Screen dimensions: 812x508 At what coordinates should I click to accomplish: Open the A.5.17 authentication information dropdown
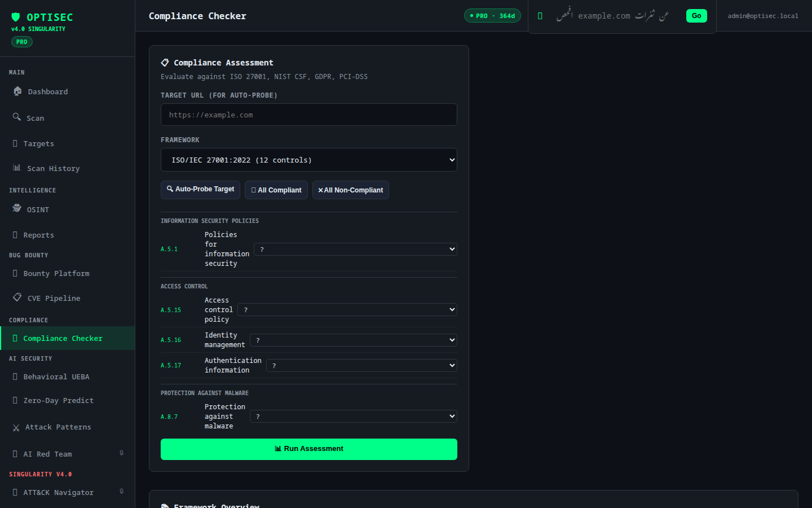coord(361,365)
